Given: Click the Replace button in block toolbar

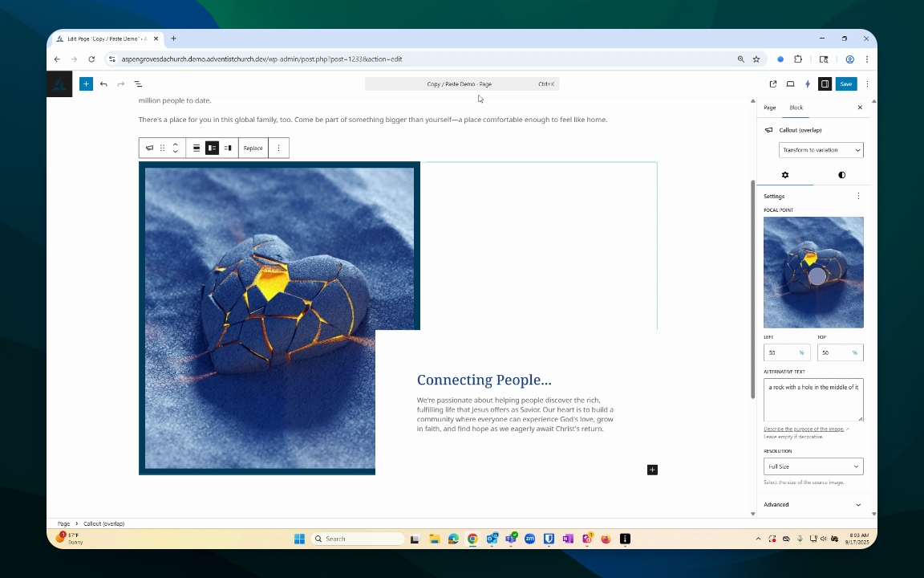Looking at the screenshot, I should tap(253, 148).
